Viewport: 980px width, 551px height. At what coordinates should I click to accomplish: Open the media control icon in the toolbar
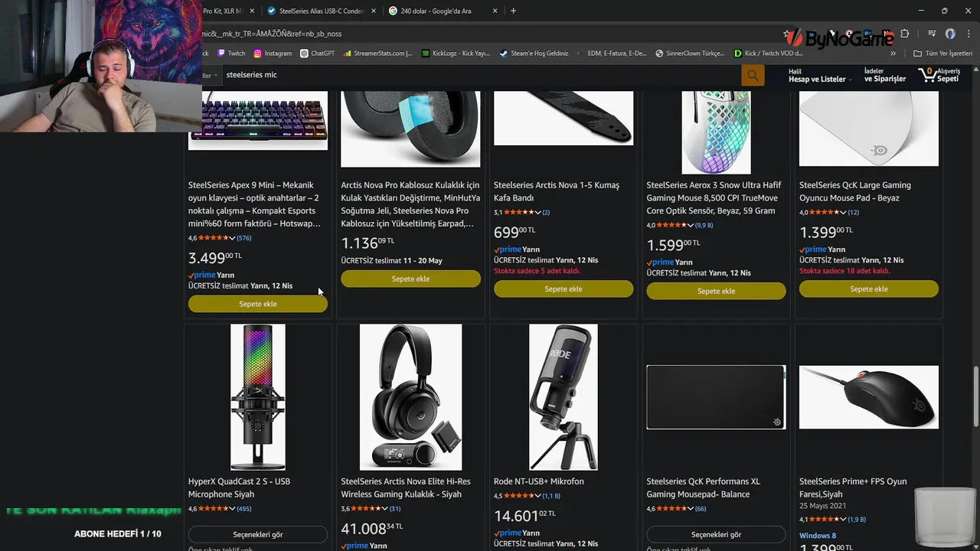(932, 34)
